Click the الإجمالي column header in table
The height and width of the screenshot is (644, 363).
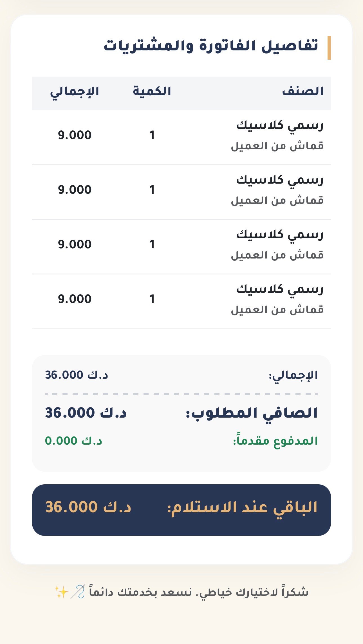[x=75, y=92]
